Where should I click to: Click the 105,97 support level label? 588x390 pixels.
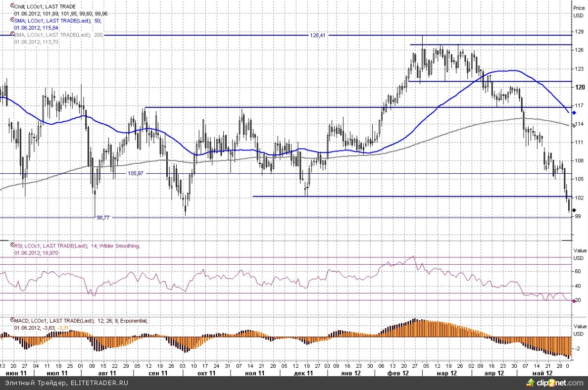click(135, 173)
